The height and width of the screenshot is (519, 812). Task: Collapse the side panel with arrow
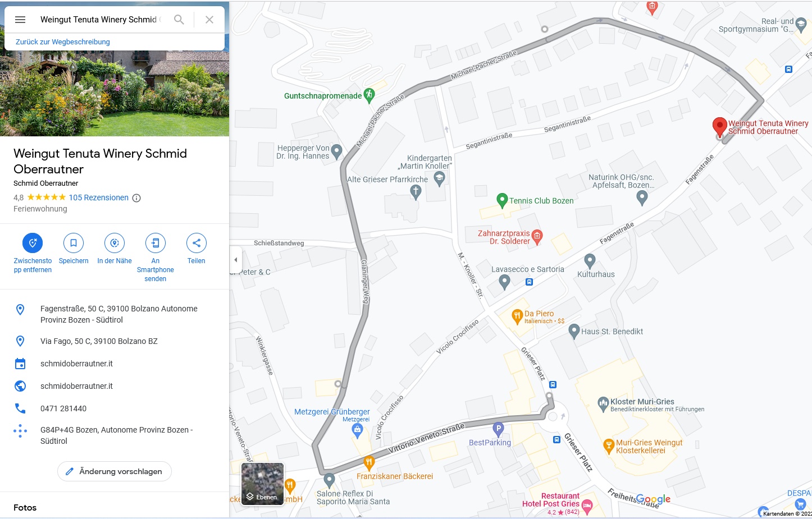pyautogui.click(x=236, y=260)
